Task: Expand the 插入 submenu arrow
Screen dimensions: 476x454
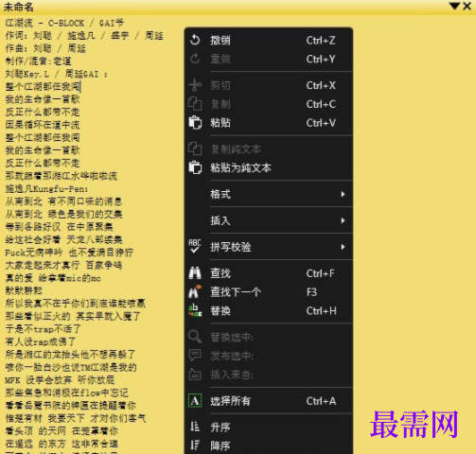Action: pos(343,220)
